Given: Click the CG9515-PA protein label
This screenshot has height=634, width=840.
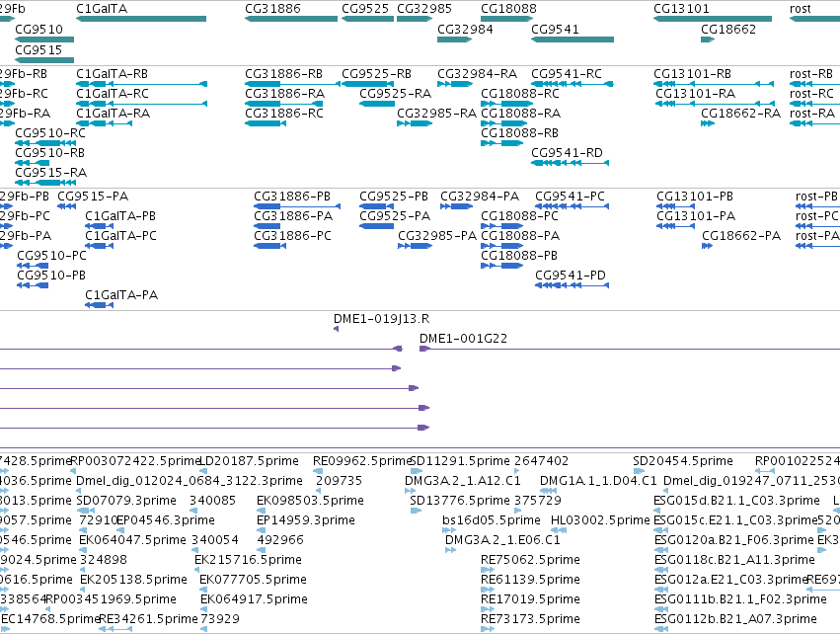Looking at the screenshot, I should click(93, 197).
